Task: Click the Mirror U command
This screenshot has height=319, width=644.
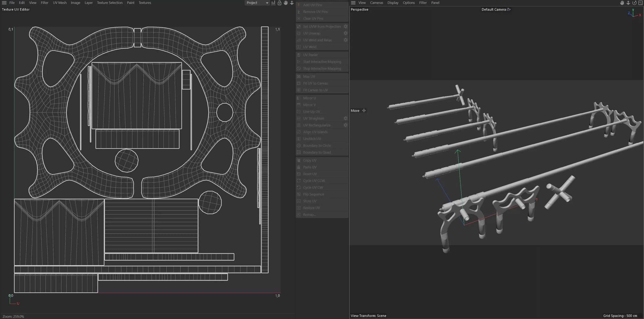Action: coord(309,98)
